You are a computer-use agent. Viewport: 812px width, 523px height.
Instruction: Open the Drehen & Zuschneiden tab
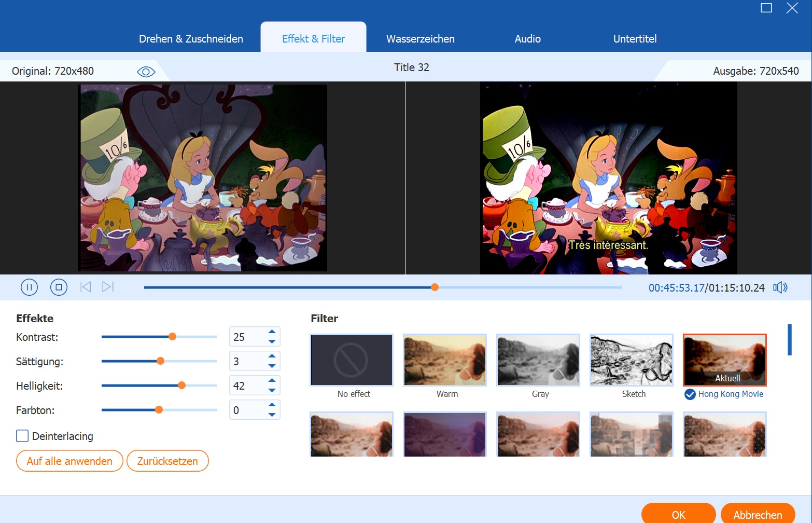point(191,39)
